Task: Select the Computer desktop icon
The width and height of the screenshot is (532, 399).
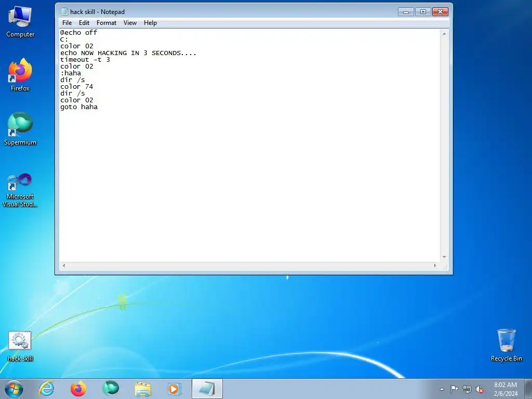Action: tap(20, 22)
